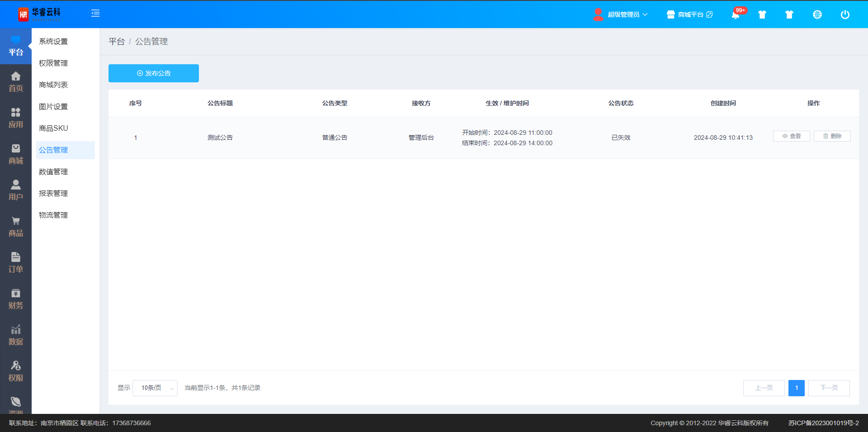Click the 发布公告 publish button
The width and height of the screenshot is (868, 432).
154,73
